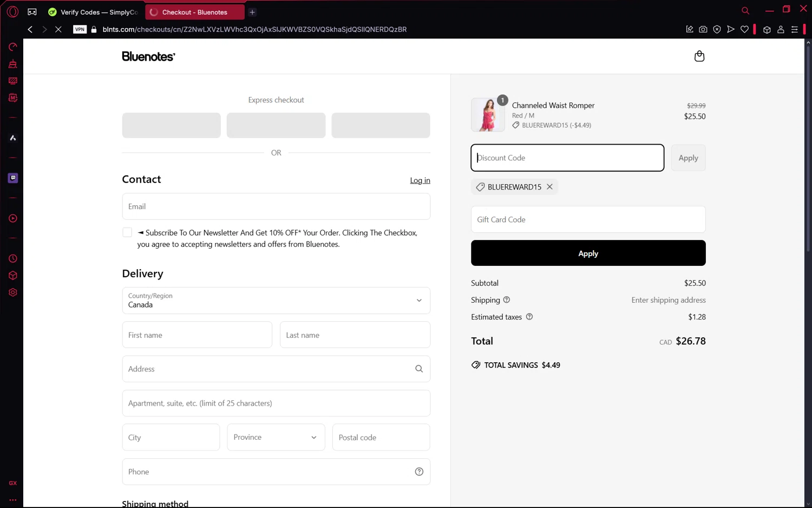The height and width of the screenshot is (508, 812).
Task: Bookmark this page with the heart icon
Action: [x=745, y=29]
